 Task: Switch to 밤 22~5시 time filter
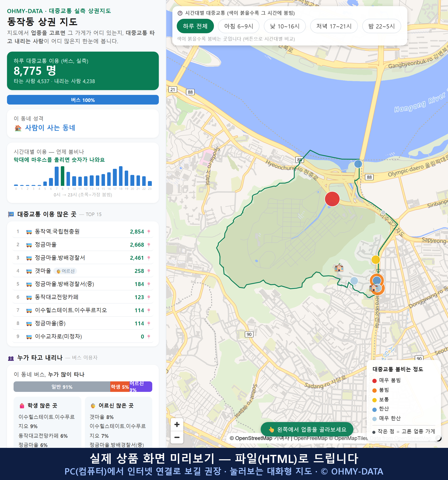381,26
